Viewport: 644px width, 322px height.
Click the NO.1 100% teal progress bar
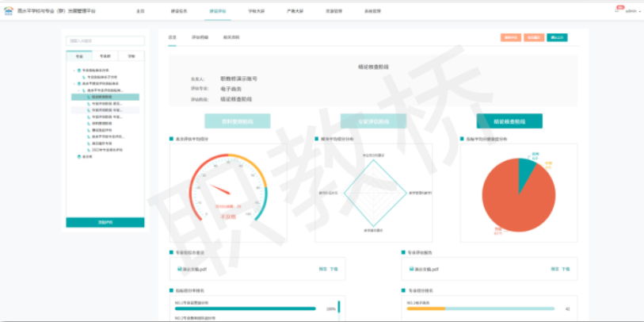click(246, 309)
